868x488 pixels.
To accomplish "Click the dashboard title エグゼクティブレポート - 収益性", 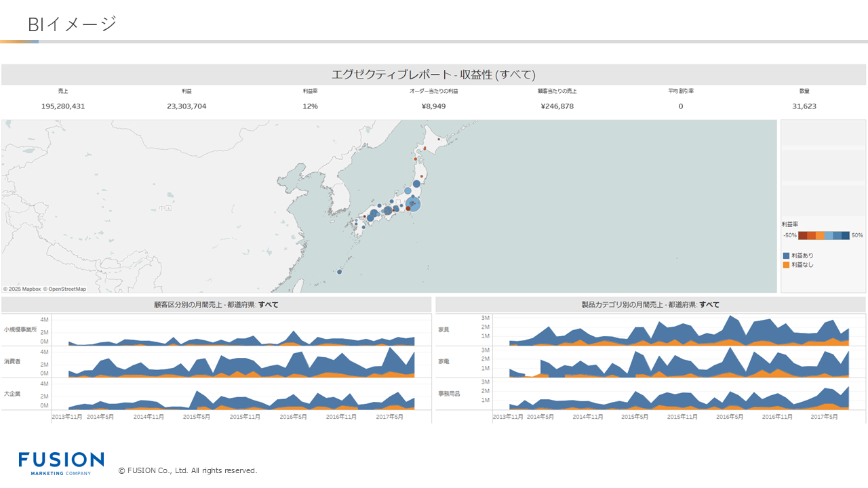I will coord(433,75).
